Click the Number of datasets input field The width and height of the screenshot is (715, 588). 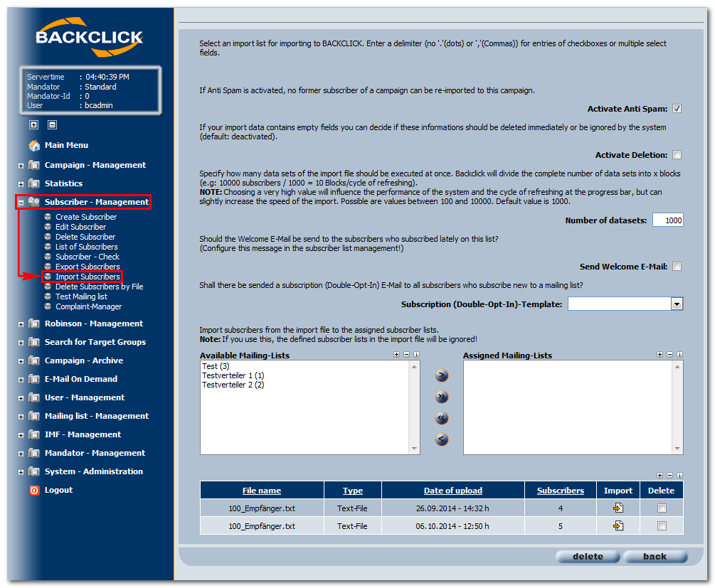click(667, 220)
